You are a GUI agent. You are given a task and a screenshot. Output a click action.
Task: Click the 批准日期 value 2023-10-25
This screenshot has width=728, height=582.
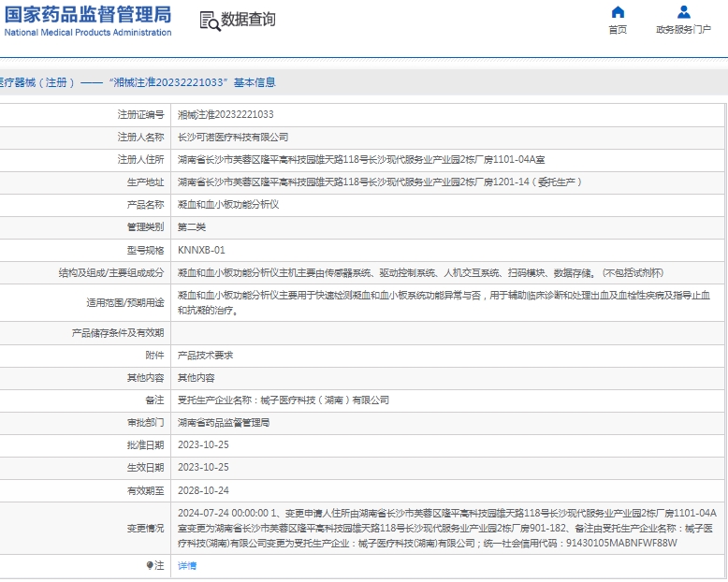[x=203, y=445]
